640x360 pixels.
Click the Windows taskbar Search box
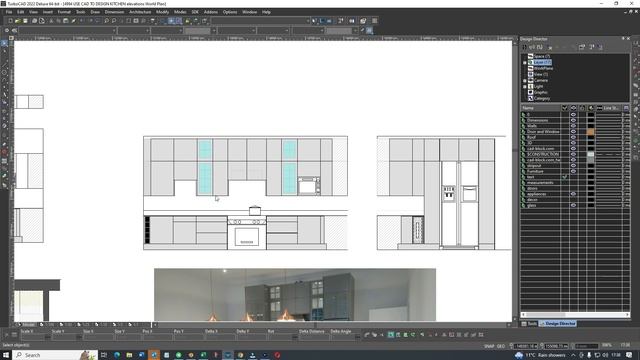tap(56, 355)
